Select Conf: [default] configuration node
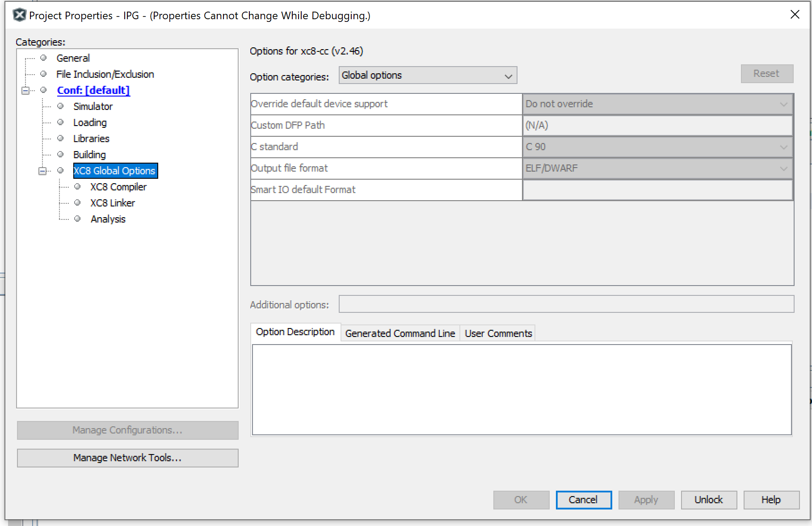The width and height of the screenshot is (812, 526). pyautogui.click(x=93, y=90)
